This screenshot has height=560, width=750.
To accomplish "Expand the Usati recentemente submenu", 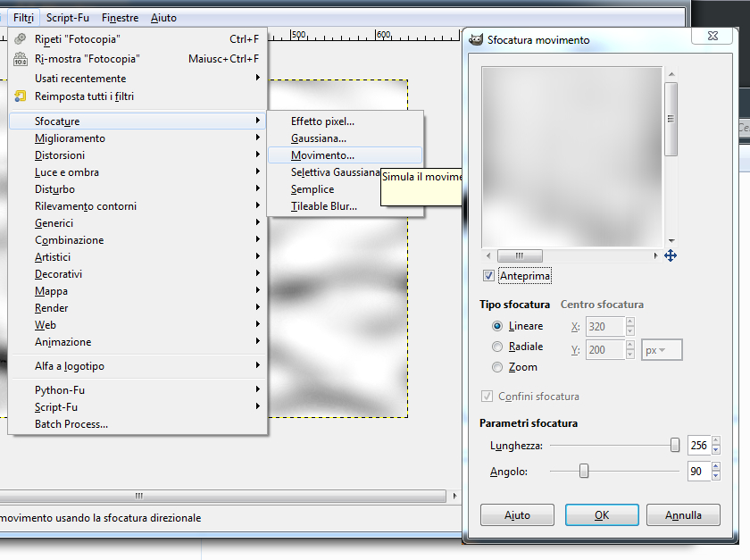I will point(137,78).
